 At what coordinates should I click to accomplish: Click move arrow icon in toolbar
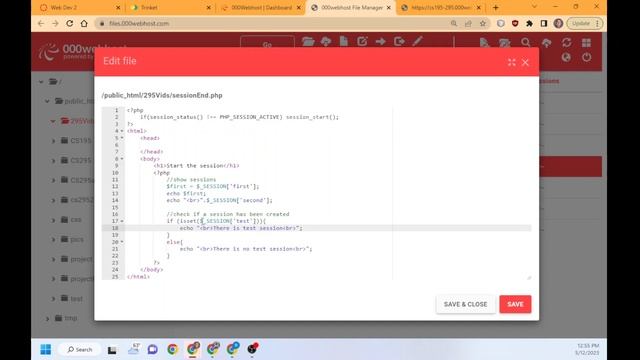point(380,41)
